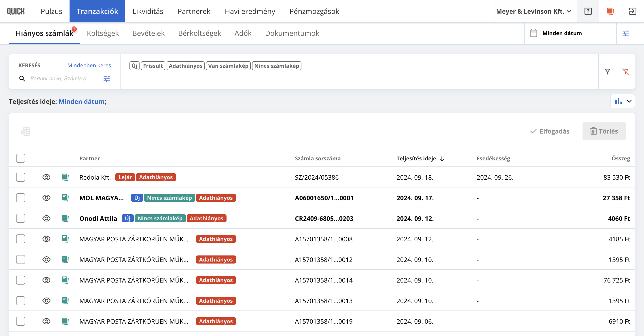Check the checkbox for invoice A15701358/1...0014

coord(21,280)
